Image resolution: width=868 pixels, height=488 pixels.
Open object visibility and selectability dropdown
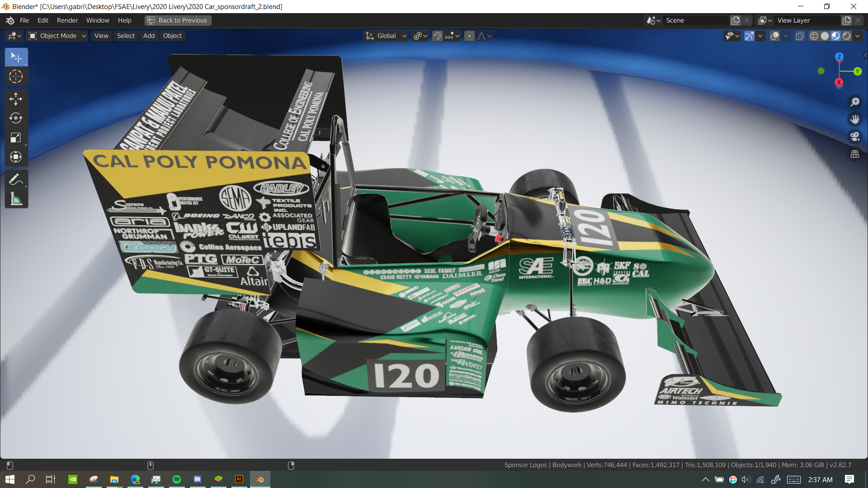(x=731, y=36)
